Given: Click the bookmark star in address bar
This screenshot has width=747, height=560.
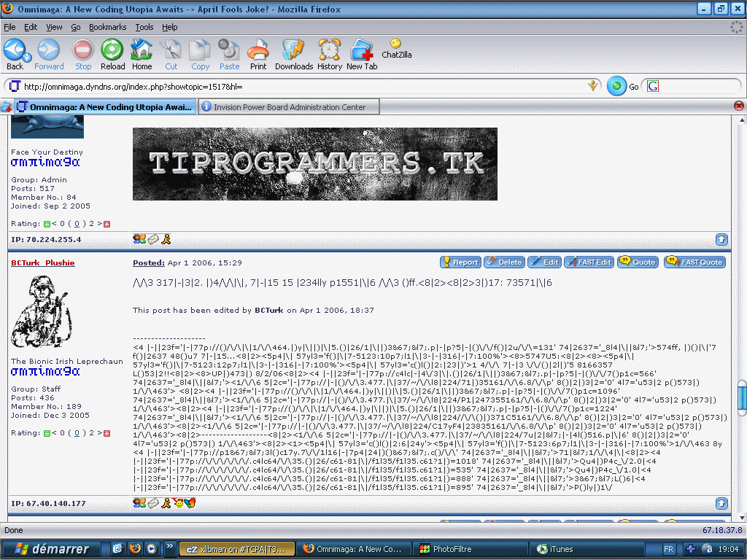Looking at the screenshot, I should (x=592, y=86).
